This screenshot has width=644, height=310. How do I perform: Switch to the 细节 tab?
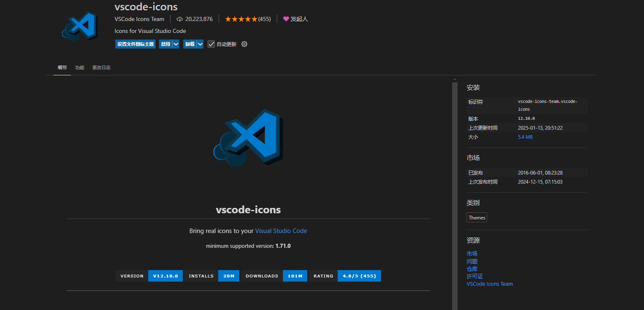[x=62, y=68]
